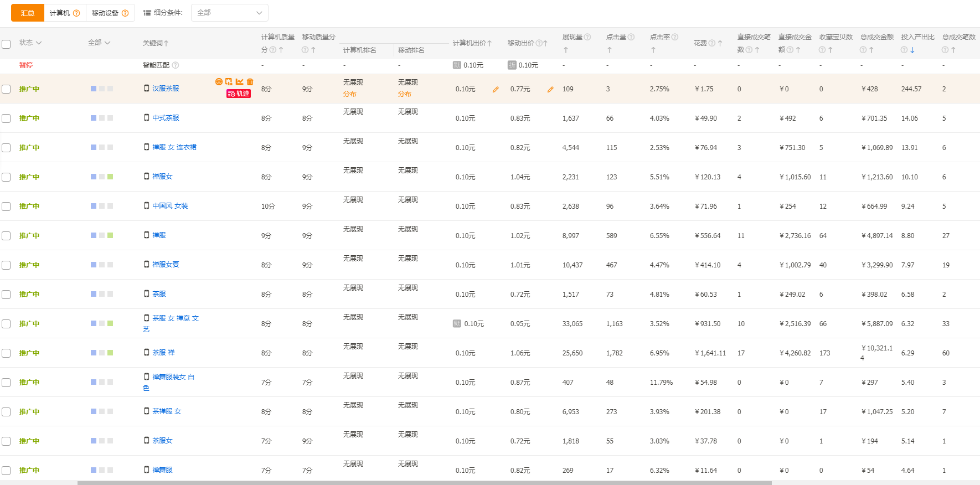
Task: Open the trend chart icon for 汉服茶服
Action: click(x=240, y=82)
